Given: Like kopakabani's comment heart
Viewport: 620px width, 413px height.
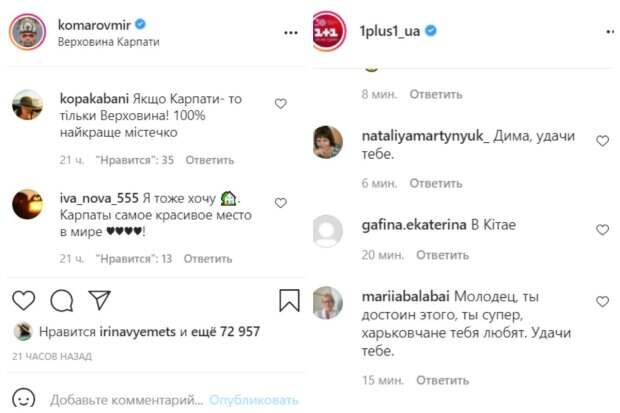Looking at the screenshot, I should coord(281,104).
